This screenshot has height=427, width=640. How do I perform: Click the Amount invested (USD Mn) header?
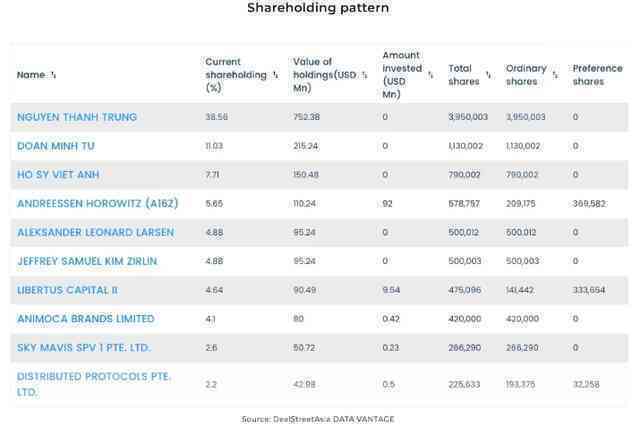[402, 75]
